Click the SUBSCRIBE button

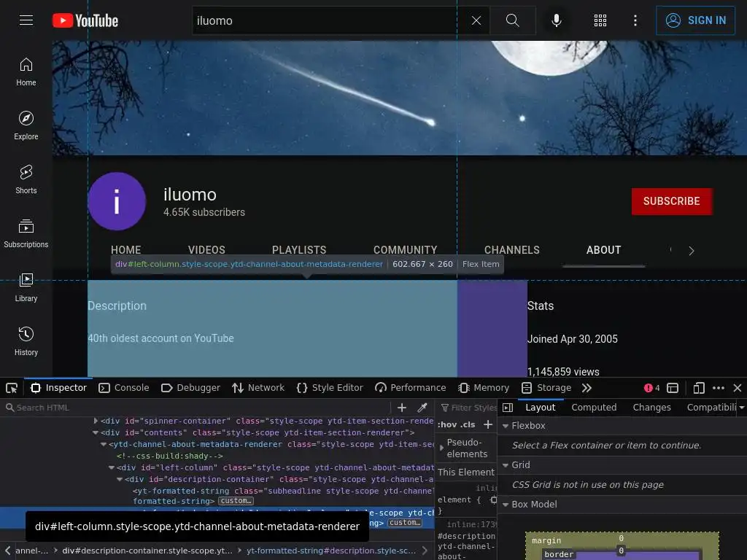click(672, 201)
